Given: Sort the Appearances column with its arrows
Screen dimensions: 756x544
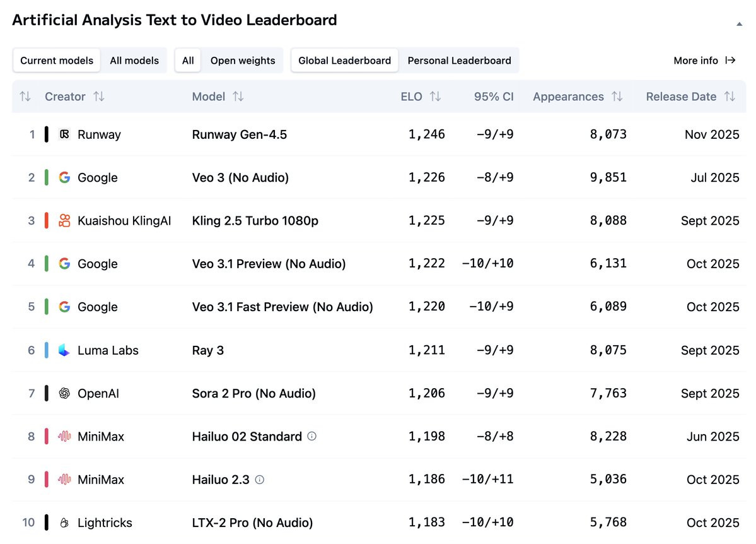Looking at the screenshot, I should pos(617,97).
